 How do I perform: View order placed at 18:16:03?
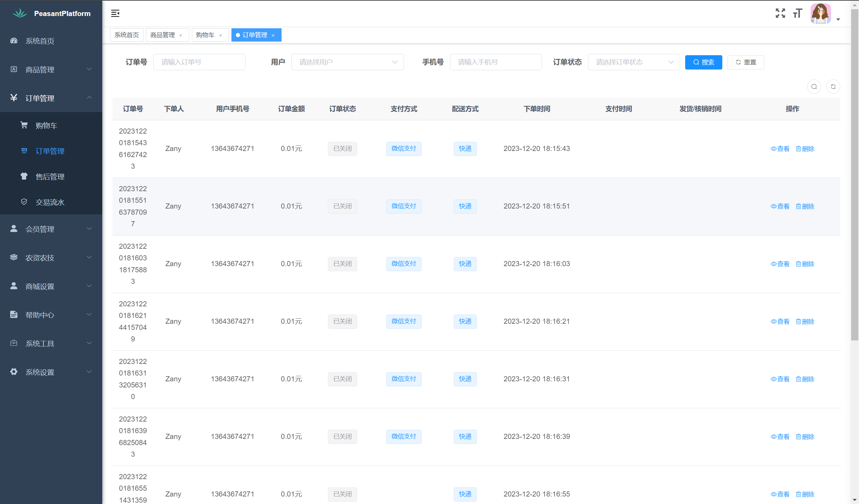click(x=780, y=264)
